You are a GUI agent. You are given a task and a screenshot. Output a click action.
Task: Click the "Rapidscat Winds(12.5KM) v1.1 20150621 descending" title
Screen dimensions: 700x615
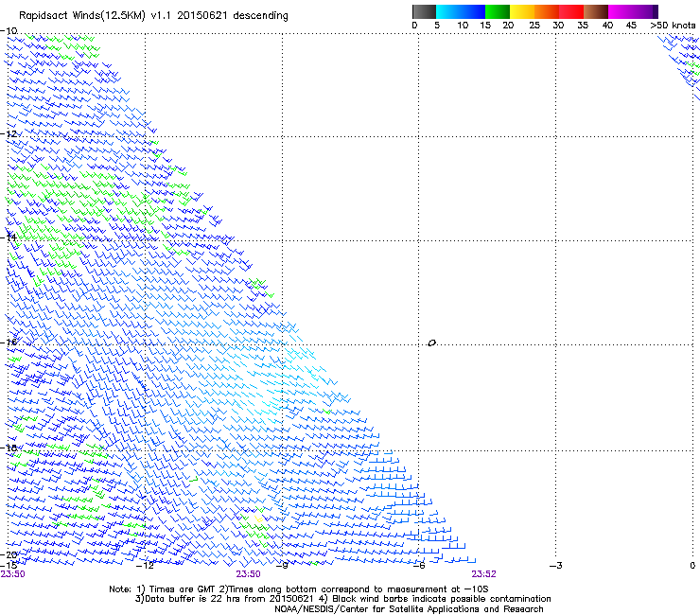pos(153,16)
